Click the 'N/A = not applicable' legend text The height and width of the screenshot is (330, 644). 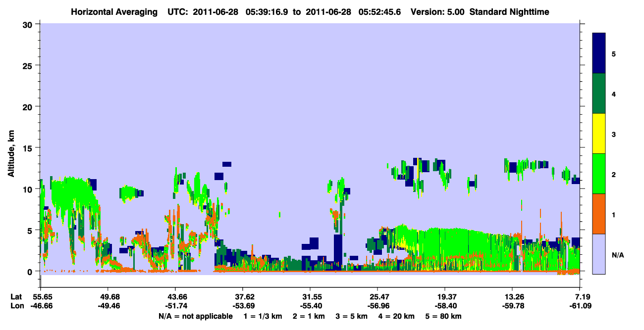tap(195, 316)
